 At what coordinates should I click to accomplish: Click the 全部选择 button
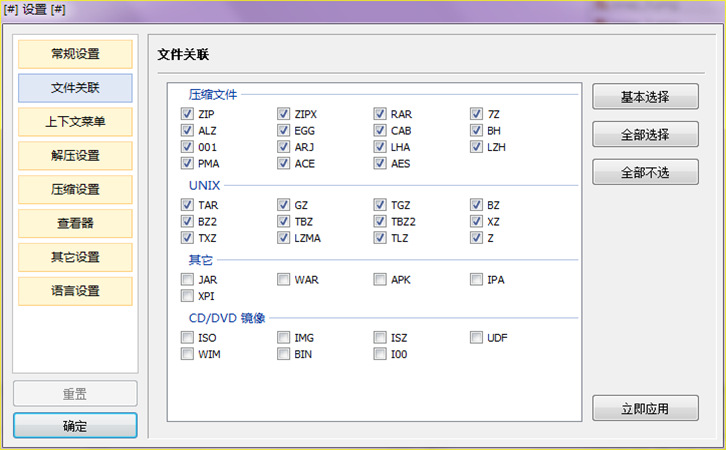click(x=644, y=134)
